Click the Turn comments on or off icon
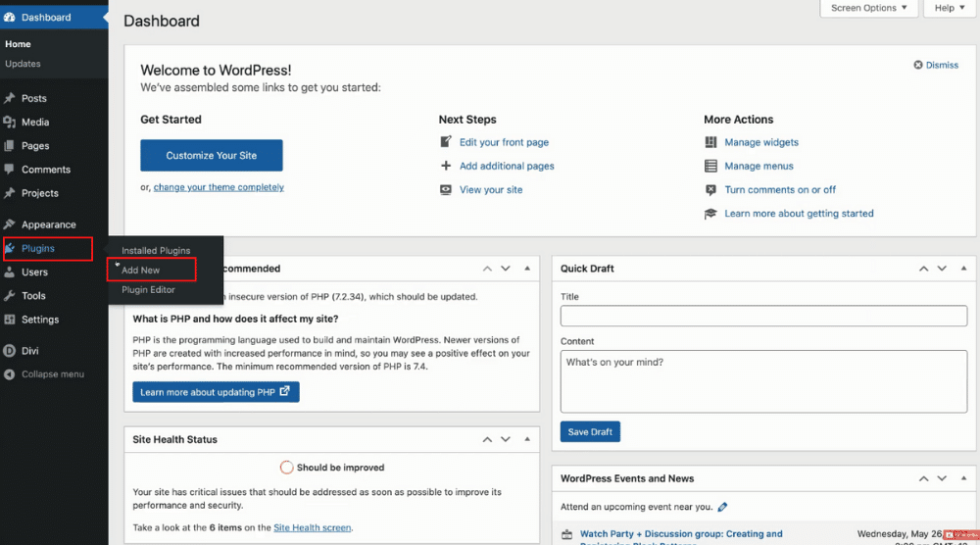980x545 pixels. point(710,189)
